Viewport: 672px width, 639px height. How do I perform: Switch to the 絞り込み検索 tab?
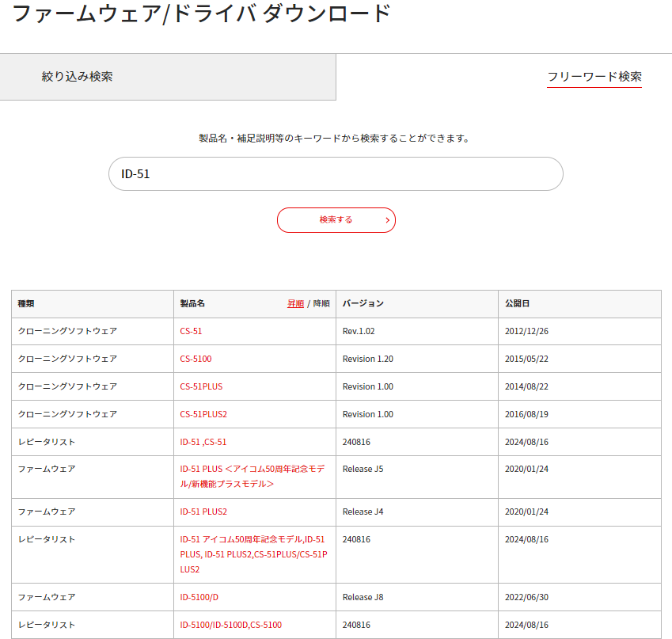click(x=168, y=77)
